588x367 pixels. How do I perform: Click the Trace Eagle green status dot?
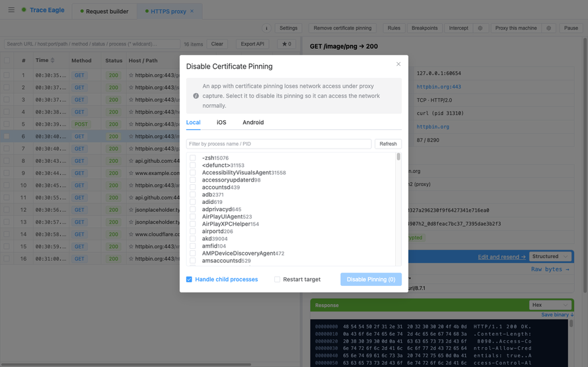click(24, 10)
